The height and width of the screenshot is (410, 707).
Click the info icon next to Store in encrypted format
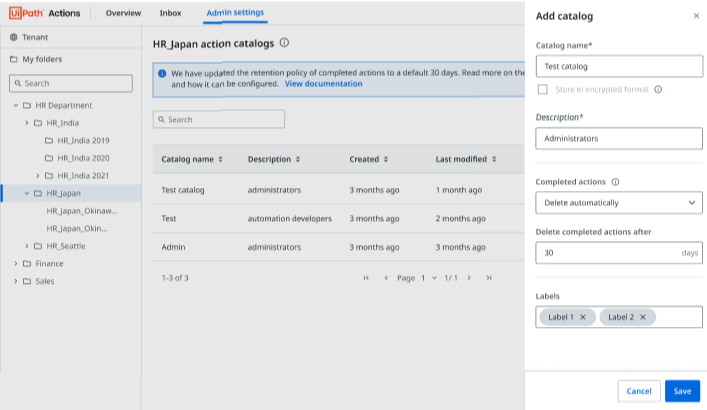(658, 89)
